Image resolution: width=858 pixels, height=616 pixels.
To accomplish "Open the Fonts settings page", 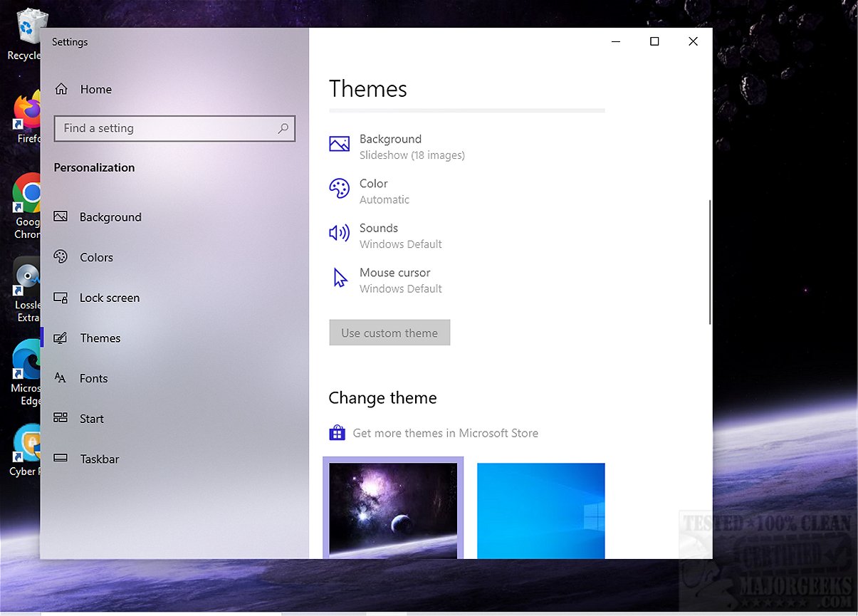I will point(93,379).
